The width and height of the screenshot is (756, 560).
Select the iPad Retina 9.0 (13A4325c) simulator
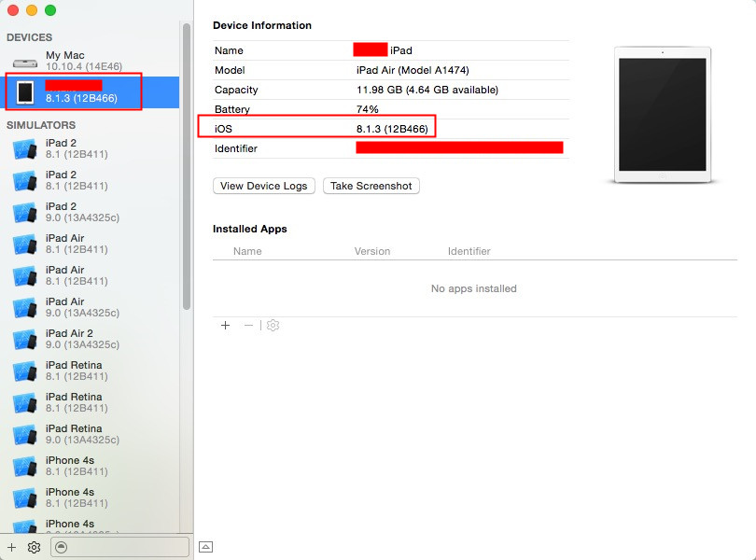click(x=90, y=434)
